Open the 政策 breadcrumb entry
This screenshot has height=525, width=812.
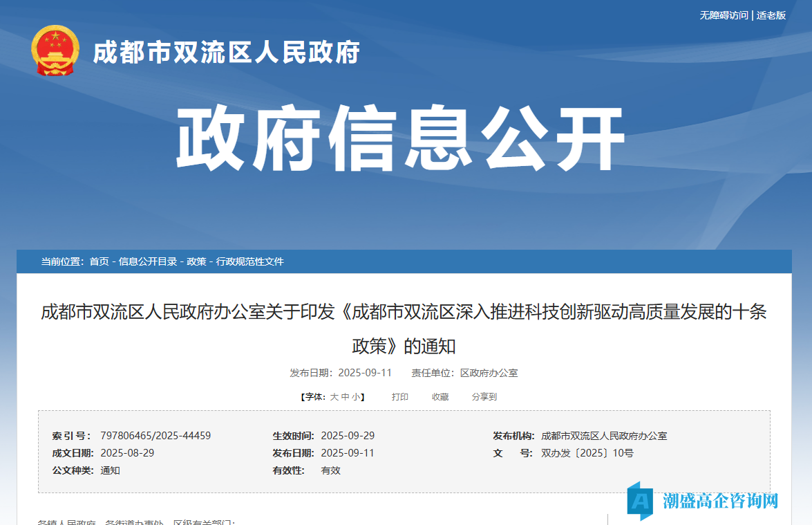(x=196, y=261)
